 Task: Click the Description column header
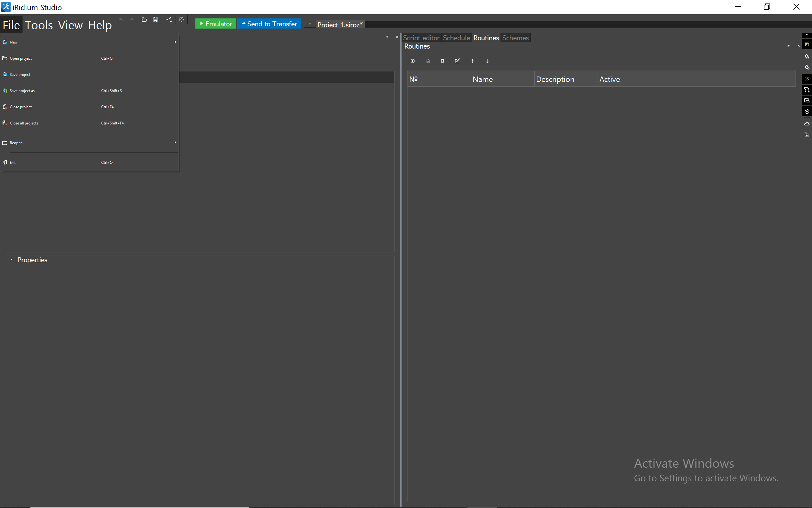(566, 79)
